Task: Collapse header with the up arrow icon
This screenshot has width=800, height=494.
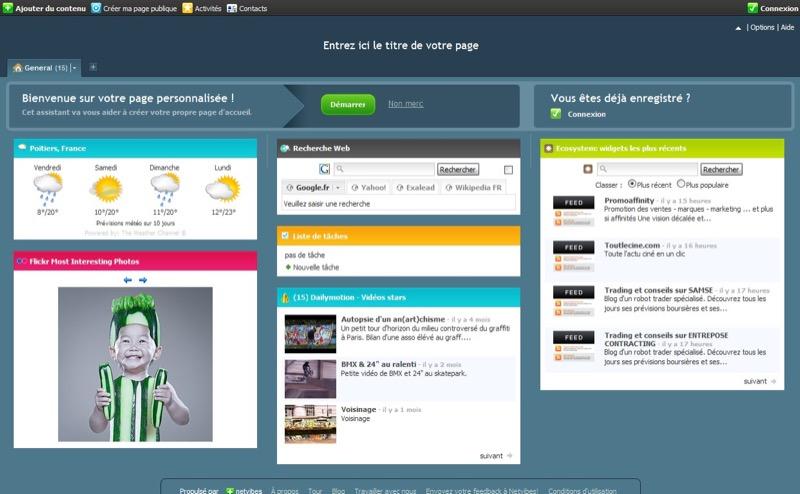Action: pos(738,28)
